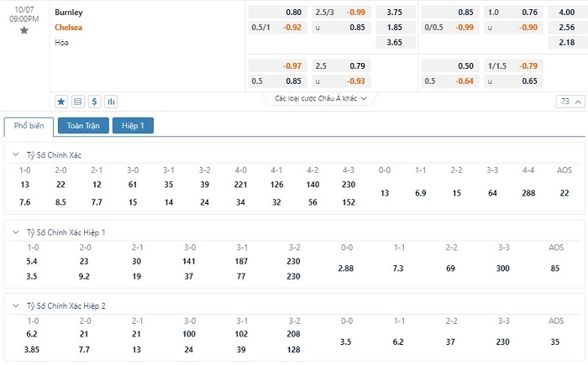
Task: Click the dollar sign icon
Action: click(x=94, y=102)
